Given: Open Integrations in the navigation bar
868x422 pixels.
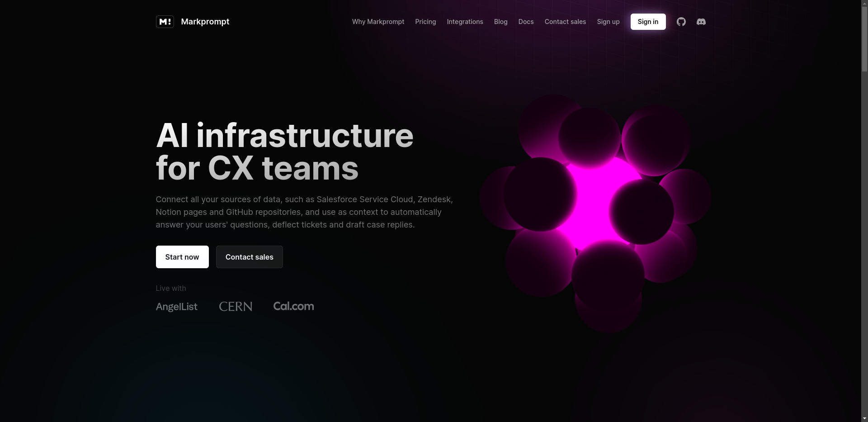Looking at the screenshot, I should 465,22.
